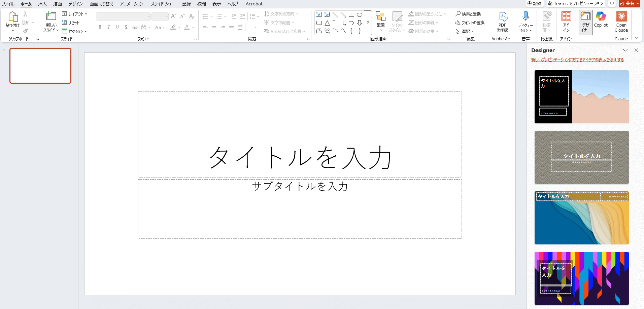Click the Create PDF icon
The height and width of the screenshot is (309, 644).
click(x=503, y=16)
